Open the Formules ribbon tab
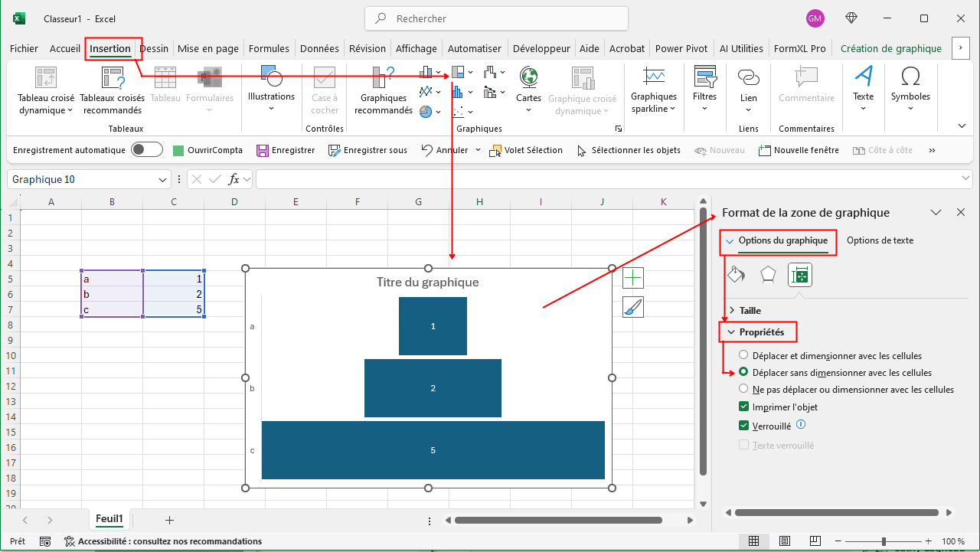 pyautogui.click(x=269, y=48)
